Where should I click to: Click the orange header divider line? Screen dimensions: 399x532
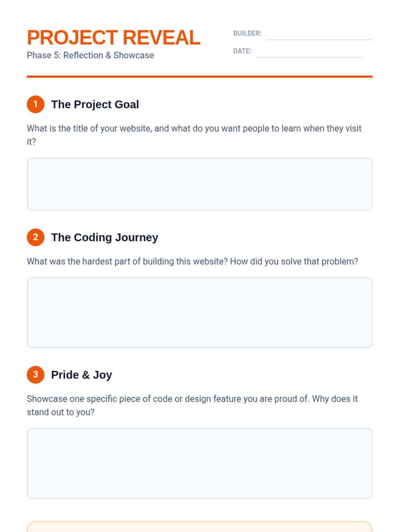[x=199, y=76]
